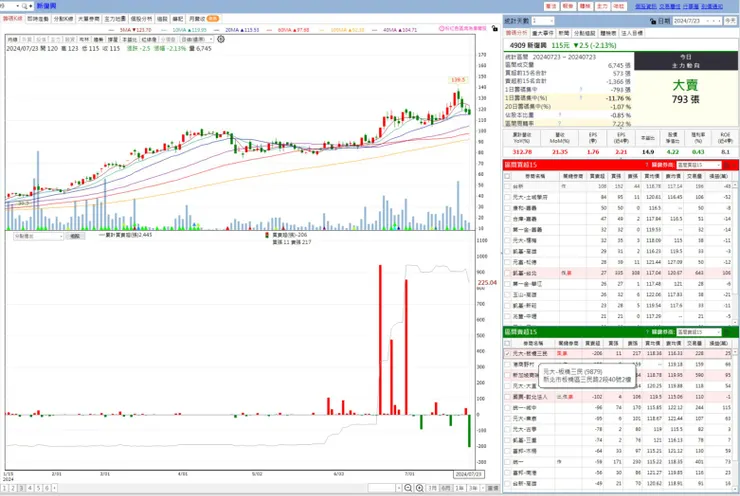740x496 pixels.
Task: Click the 今天 date button
Action: (730, 21)
